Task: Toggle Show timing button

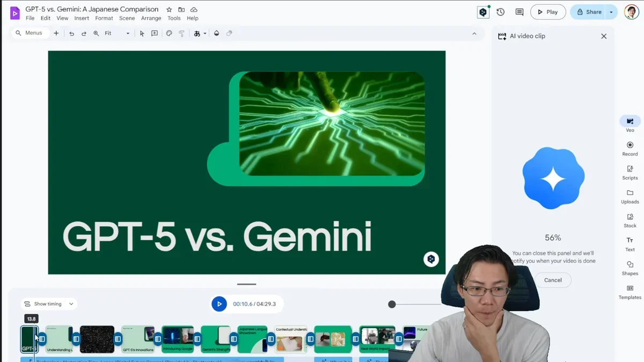Action: tap(43, 304)
